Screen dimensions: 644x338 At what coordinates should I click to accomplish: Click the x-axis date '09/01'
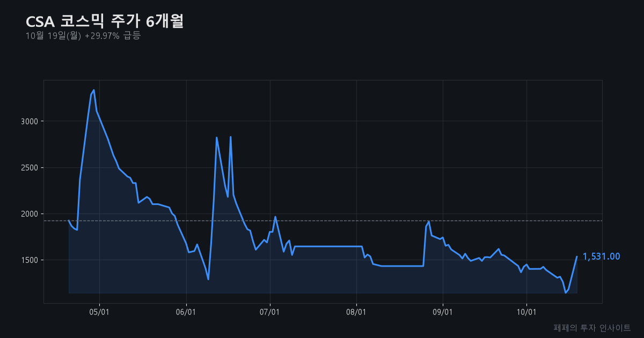tap(443, 312)
